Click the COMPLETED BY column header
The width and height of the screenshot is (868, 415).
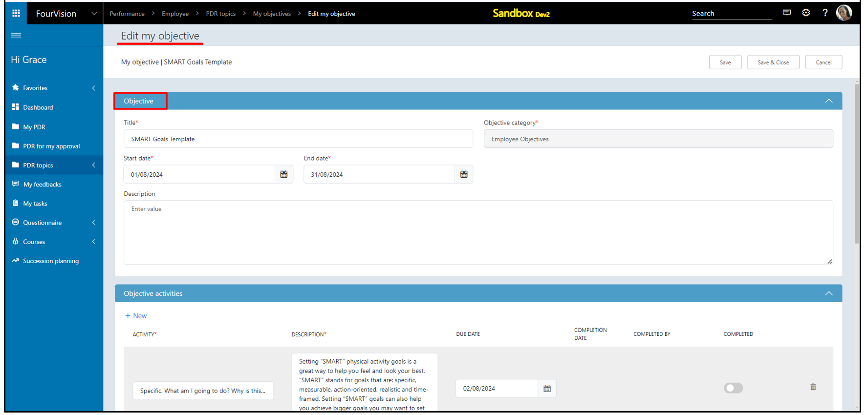652,334
